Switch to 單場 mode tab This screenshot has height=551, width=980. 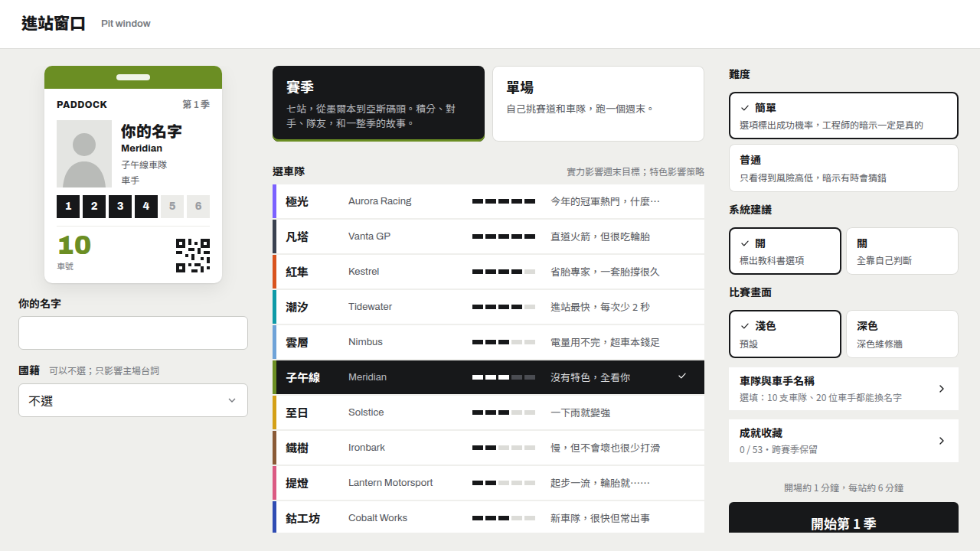click(598, 103)
